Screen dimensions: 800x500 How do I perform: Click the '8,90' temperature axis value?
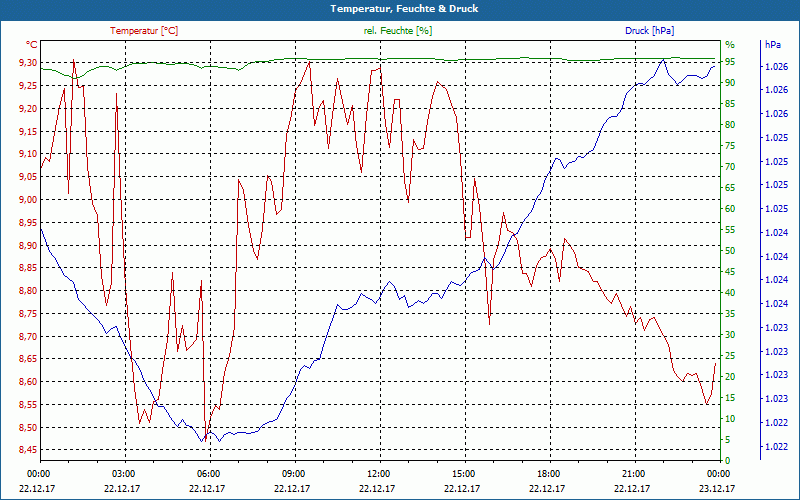click(x=28, y=245)
